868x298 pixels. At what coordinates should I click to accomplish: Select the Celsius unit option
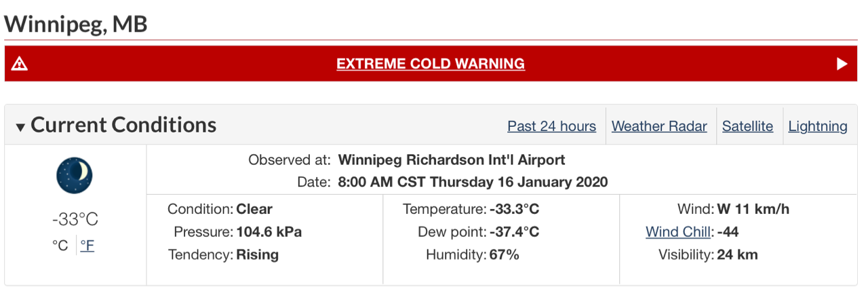pyautogui.click(x=60, y=246)
